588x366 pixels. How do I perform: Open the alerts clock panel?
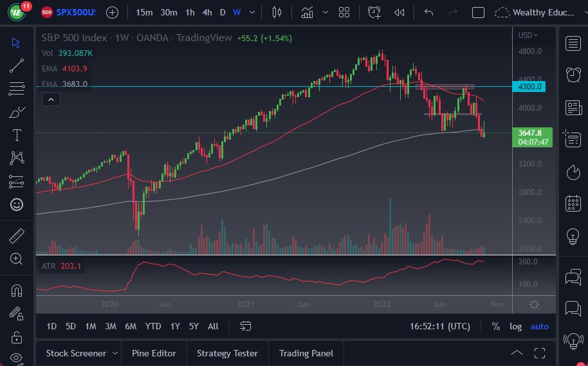click(x=573, y=75)
